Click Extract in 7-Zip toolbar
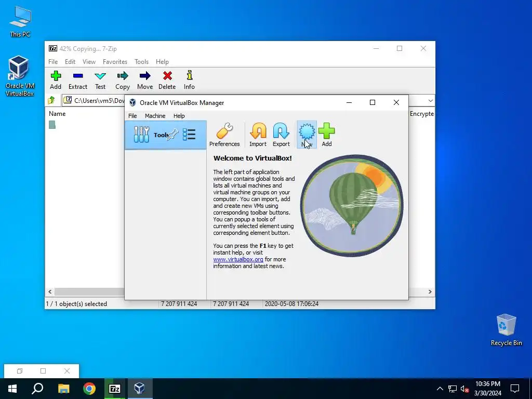 (78, 81)
